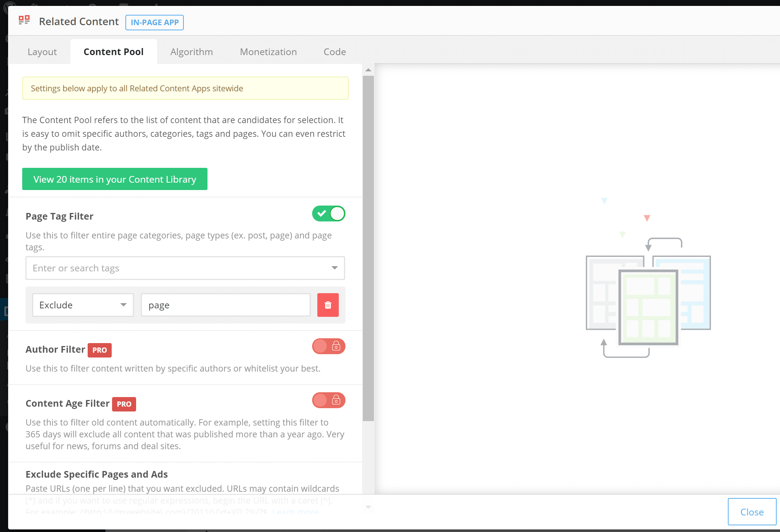Expand the tags input search field
The height and width of the screenshot is (532, 780).
(x=336, y=268)
